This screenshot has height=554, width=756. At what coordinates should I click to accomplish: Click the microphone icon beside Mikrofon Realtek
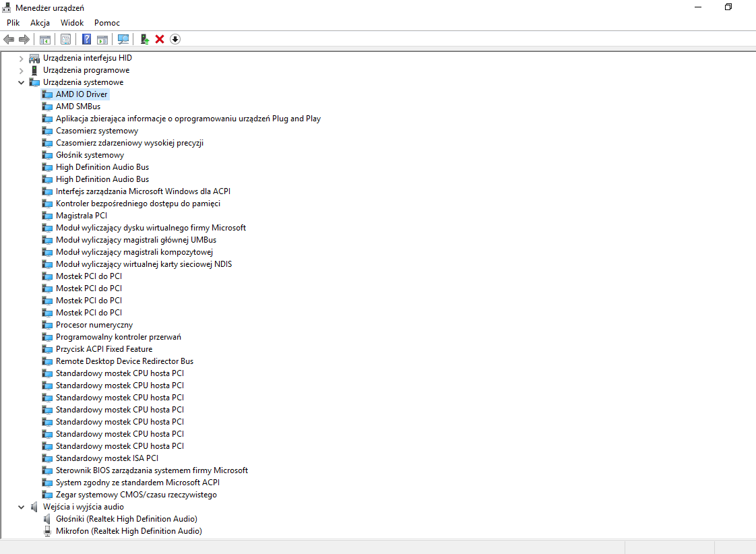tap(47, 531)
